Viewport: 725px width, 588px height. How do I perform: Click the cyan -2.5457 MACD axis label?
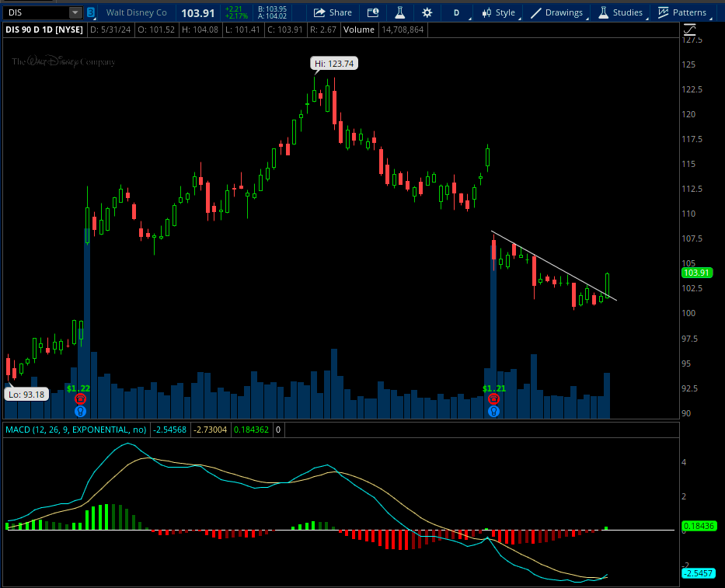tap(699, 573)
